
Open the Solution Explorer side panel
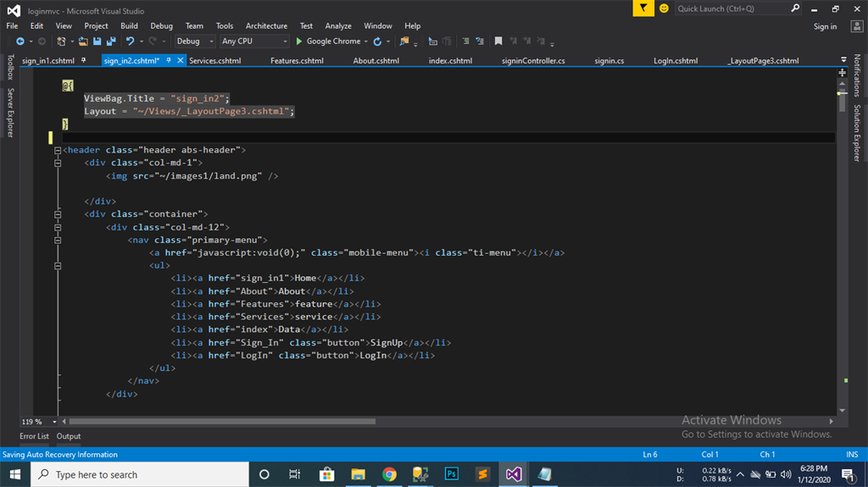click(857, 133)
